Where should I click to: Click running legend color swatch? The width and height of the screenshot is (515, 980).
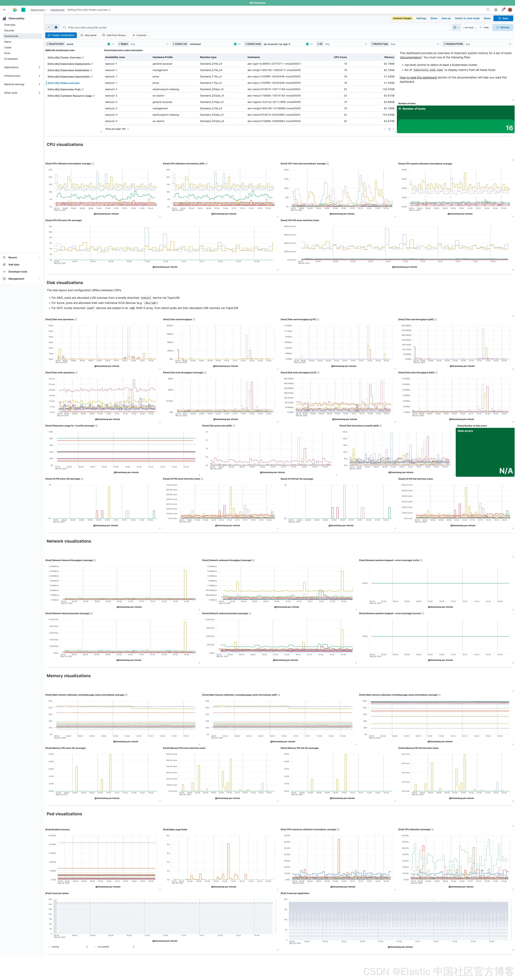pos(49,947)
